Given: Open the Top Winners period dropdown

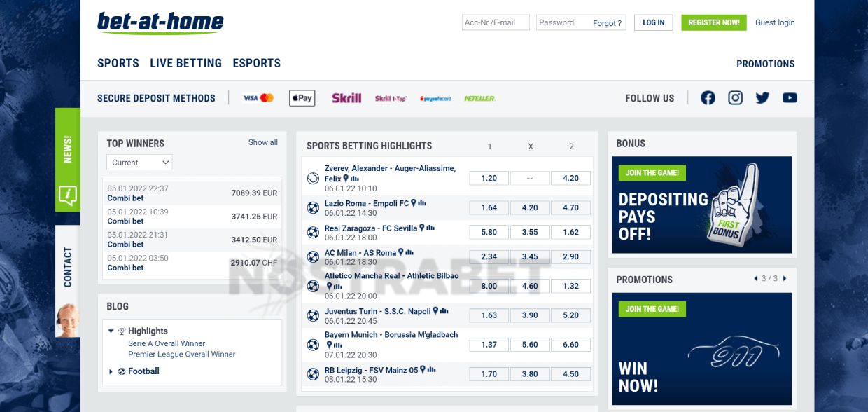Looking at the screenshot, I should tap(139, 163).
